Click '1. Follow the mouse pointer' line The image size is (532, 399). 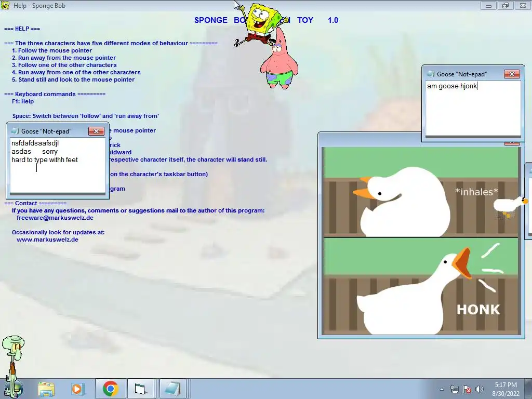click(52, 50)
